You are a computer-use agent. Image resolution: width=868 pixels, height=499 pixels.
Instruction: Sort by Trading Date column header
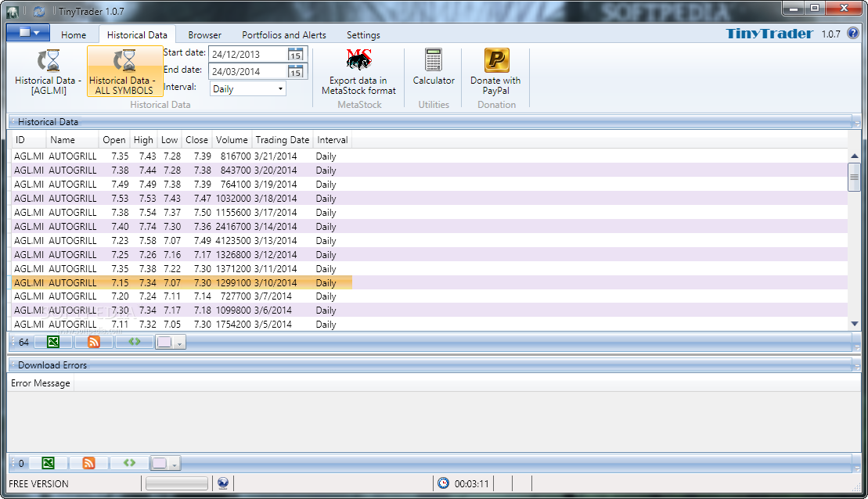point(283,139)
